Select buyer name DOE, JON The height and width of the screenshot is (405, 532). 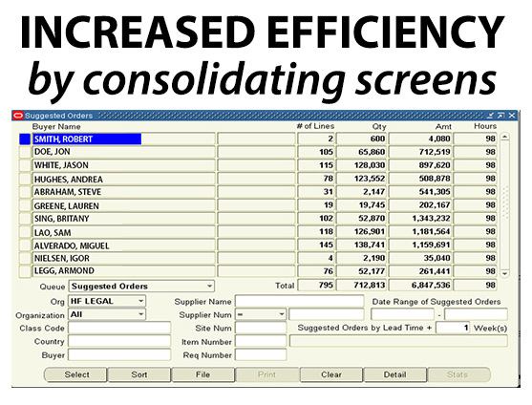(123, 152)
